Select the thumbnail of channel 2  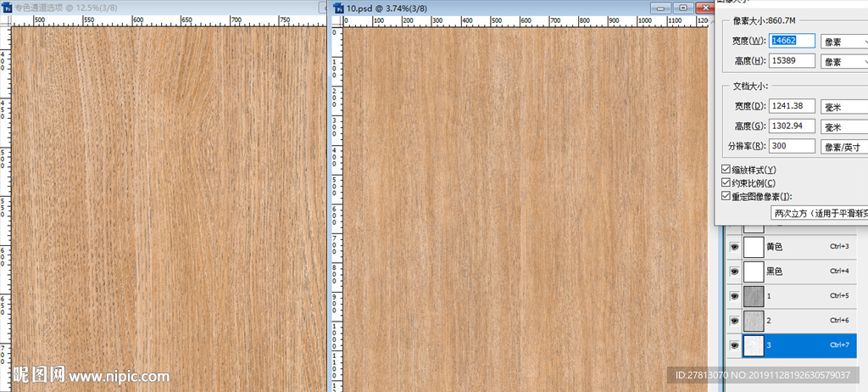point(754,321)
